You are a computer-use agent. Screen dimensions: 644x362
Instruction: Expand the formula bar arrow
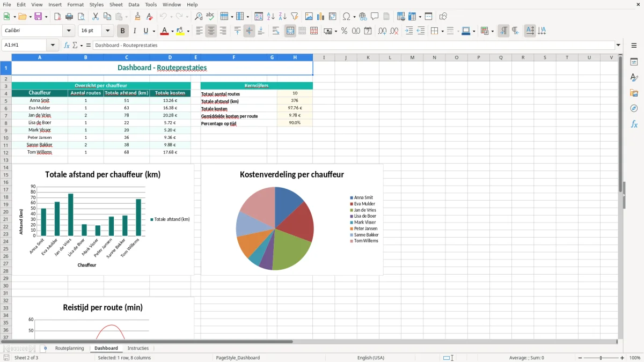619,45
